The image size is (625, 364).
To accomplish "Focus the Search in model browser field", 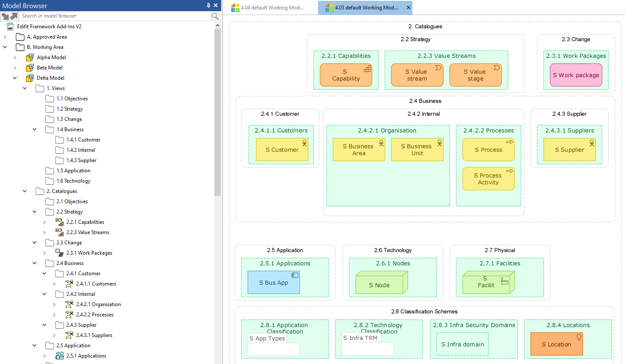I will pos(115,16).
